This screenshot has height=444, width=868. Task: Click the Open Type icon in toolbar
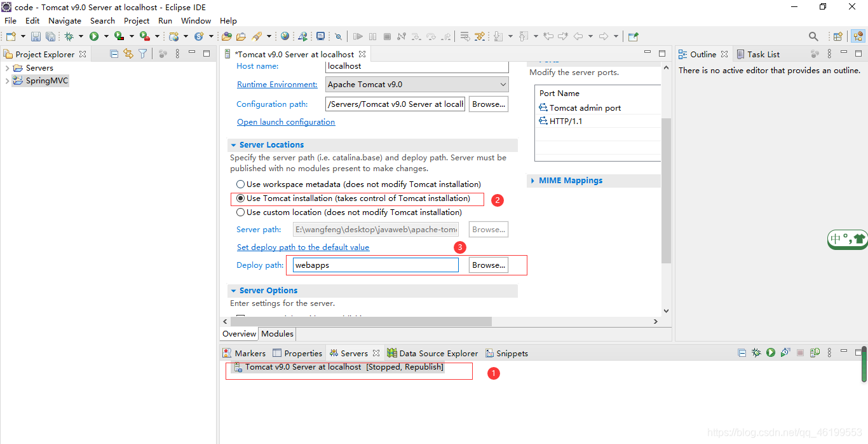(227, 36)
